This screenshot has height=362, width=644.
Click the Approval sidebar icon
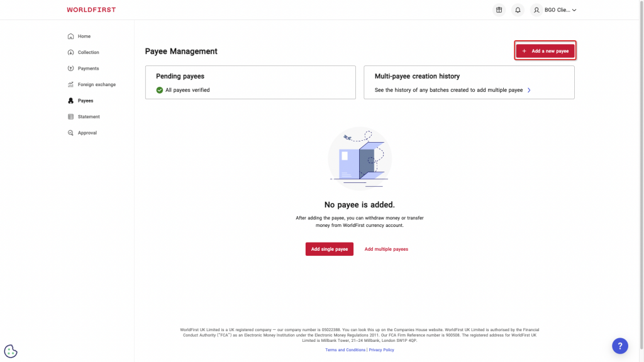71,133
